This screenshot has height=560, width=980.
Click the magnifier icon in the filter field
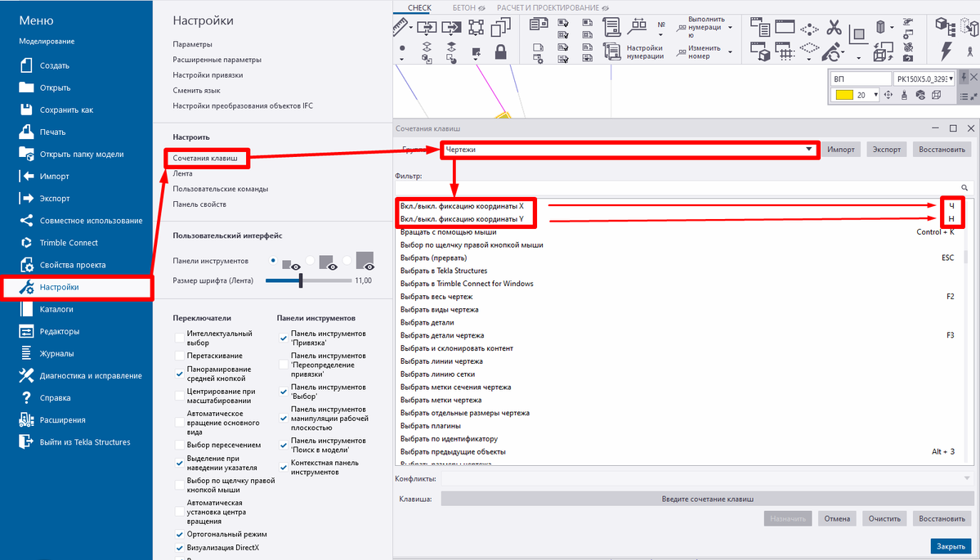964,187
